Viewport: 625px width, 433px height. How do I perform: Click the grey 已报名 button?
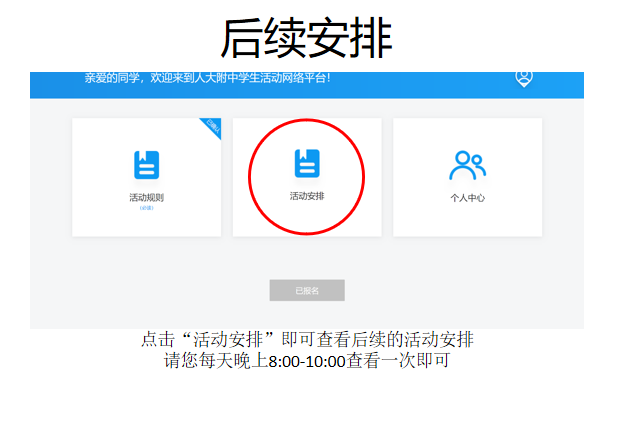[307, 290]
